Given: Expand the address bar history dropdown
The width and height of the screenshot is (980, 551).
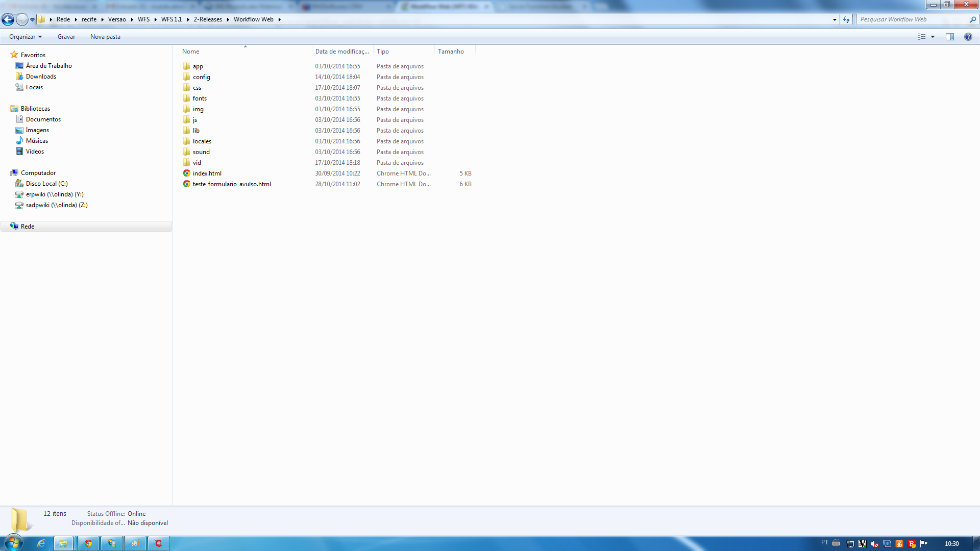Looking at the screenshot, I should pyautogui.click(x=835, y=19).
